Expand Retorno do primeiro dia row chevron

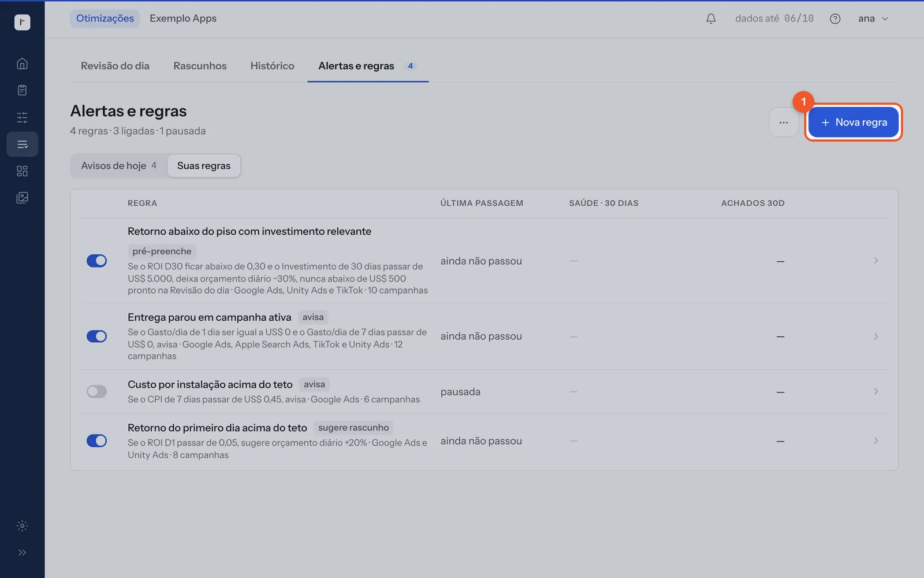pos(875,441)
